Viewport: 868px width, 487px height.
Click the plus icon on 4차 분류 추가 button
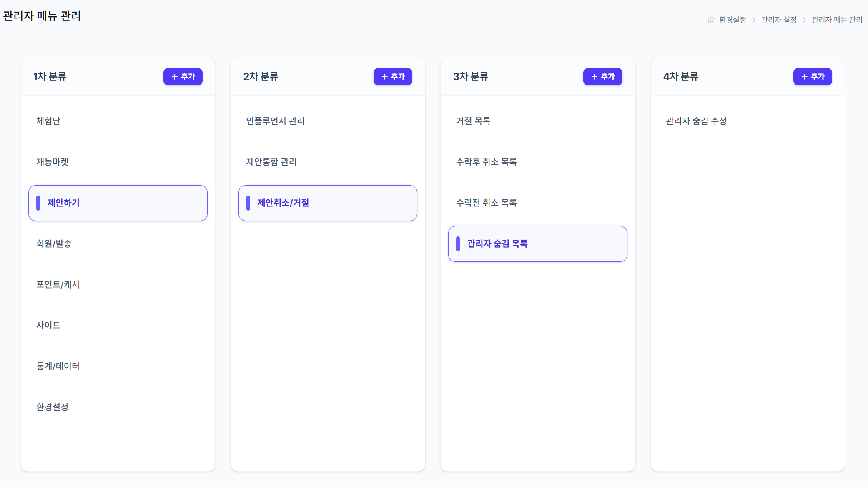tap(805, 77)
